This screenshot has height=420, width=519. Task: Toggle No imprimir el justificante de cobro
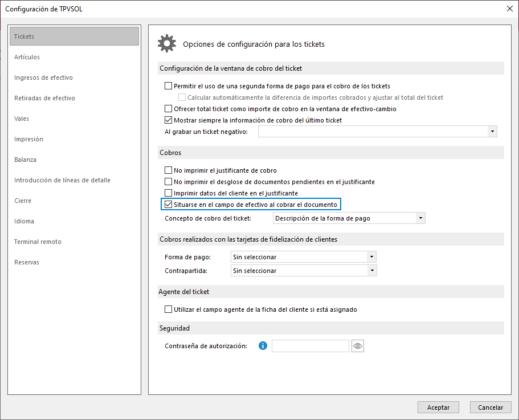[168, 170]
